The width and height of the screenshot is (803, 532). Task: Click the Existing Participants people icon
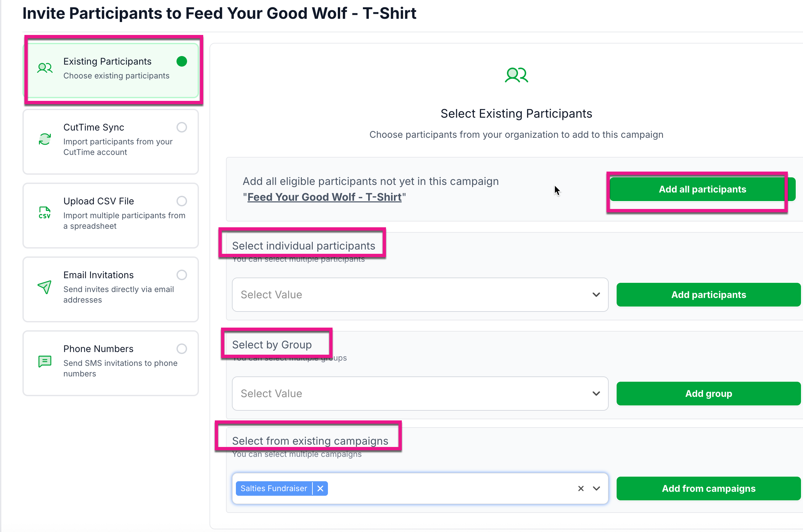45,68
